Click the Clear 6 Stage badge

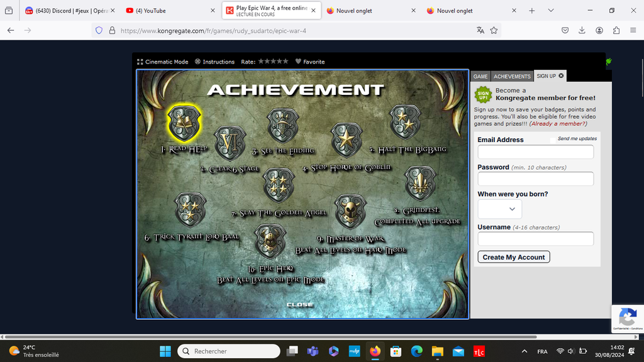[230, 144]
